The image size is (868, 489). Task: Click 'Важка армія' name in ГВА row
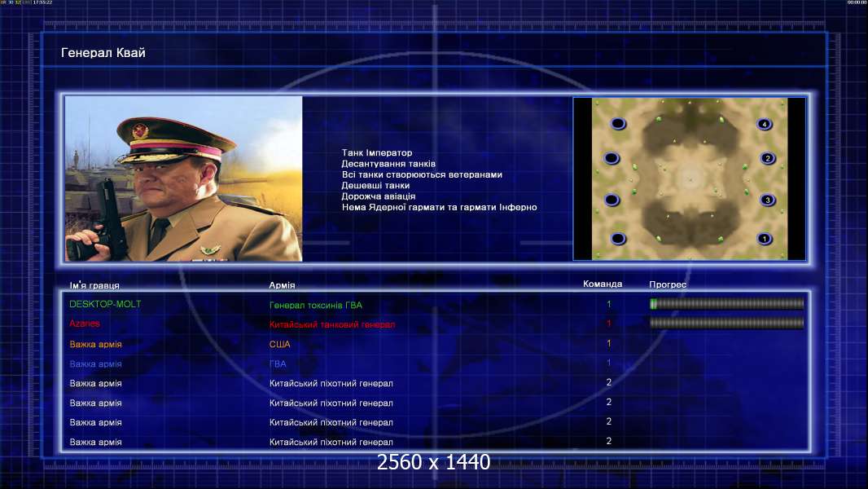(x=96, y=363)
